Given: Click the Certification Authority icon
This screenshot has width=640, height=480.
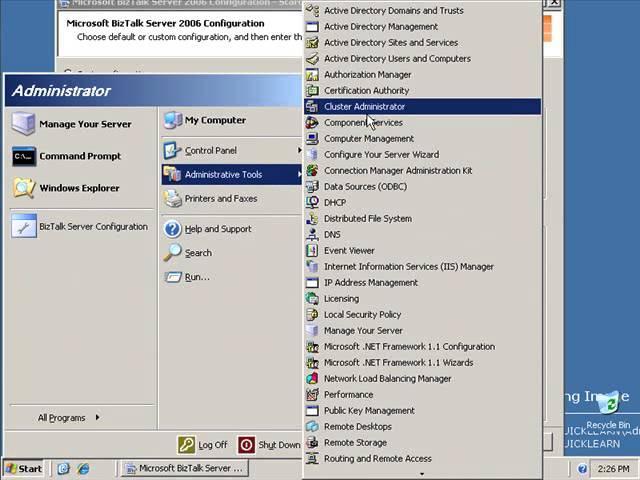Looking at the screenshot, I should tap(312, 90).
